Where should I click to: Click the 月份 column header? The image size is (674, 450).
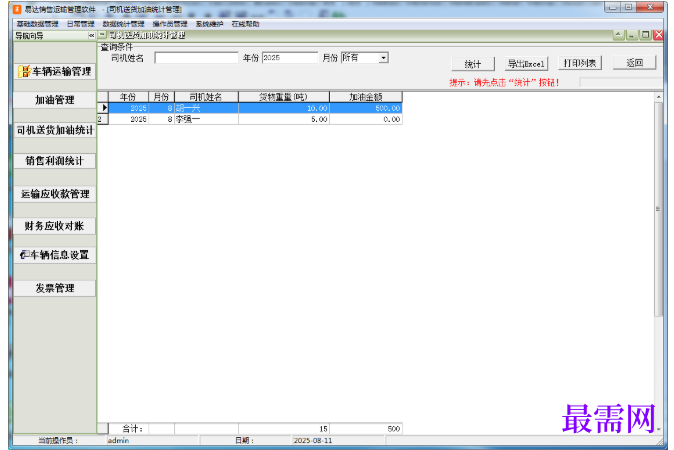pyautogui.click(x=161, y=97)
